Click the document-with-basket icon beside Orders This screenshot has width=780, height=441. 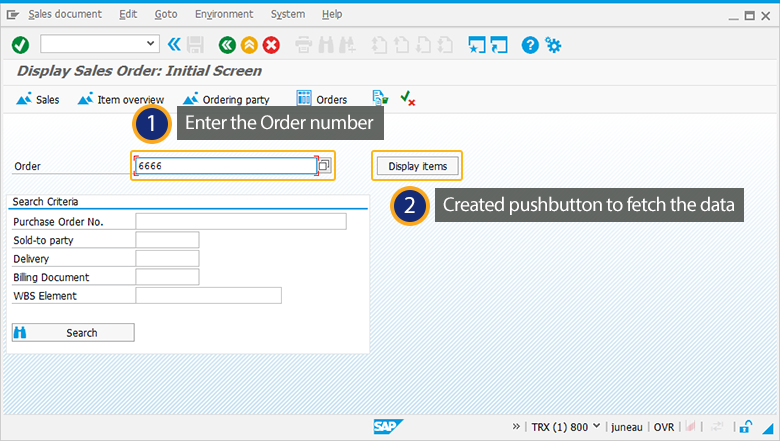(x=380, y=98)
